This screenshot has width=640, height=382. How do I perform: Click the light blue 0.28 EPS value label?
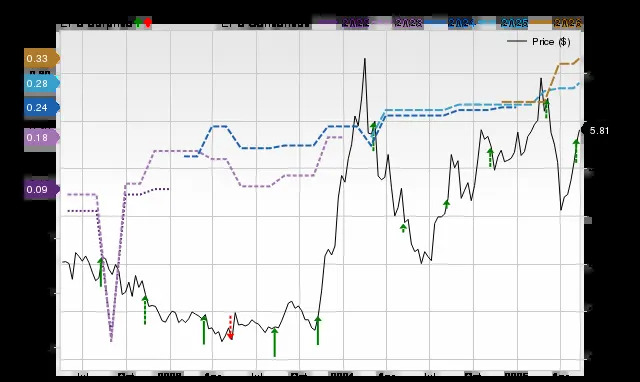[42, 84]
